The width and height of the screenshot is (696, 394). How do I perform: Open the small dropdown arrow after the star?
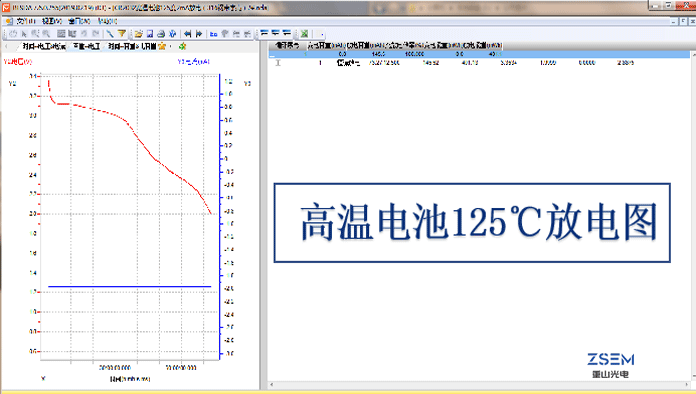pyautogui.click(x=171, y=46)
